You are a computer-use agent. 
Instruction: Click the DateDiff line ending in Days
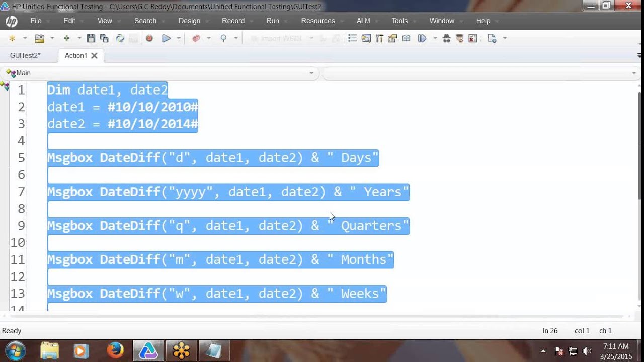pos(213,158)
